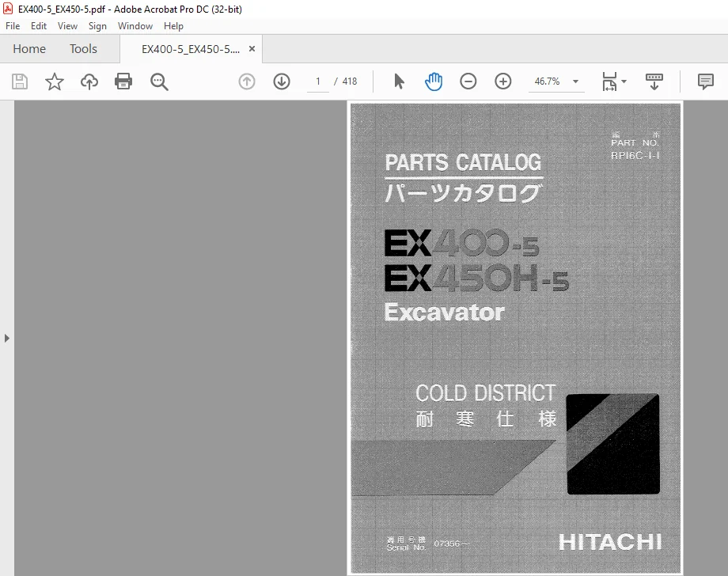Click the COLD DISTRICT text
This screenshot has height=576, width=728.
[486, 393]
